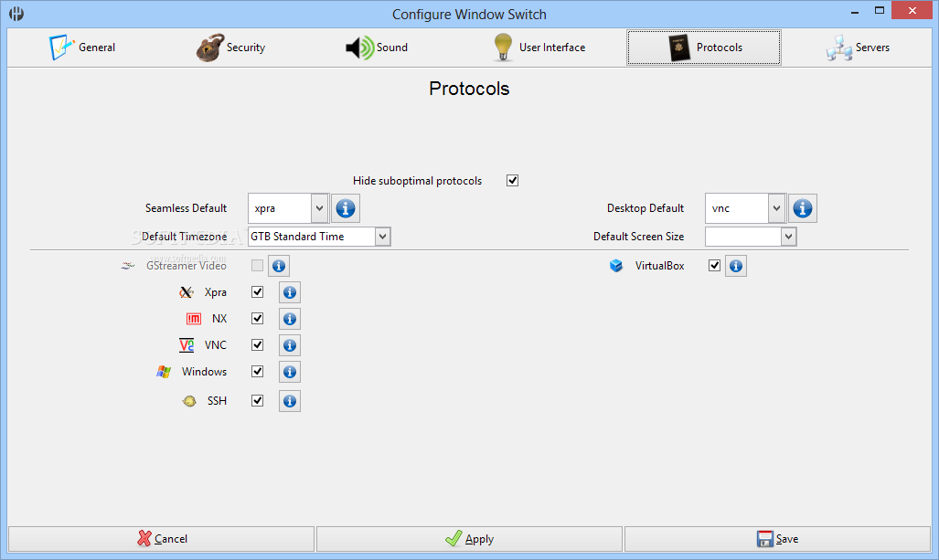Screen dimensions: 939x560
Task: Open info for Seamless Default protocol
Action: [346, 208]
